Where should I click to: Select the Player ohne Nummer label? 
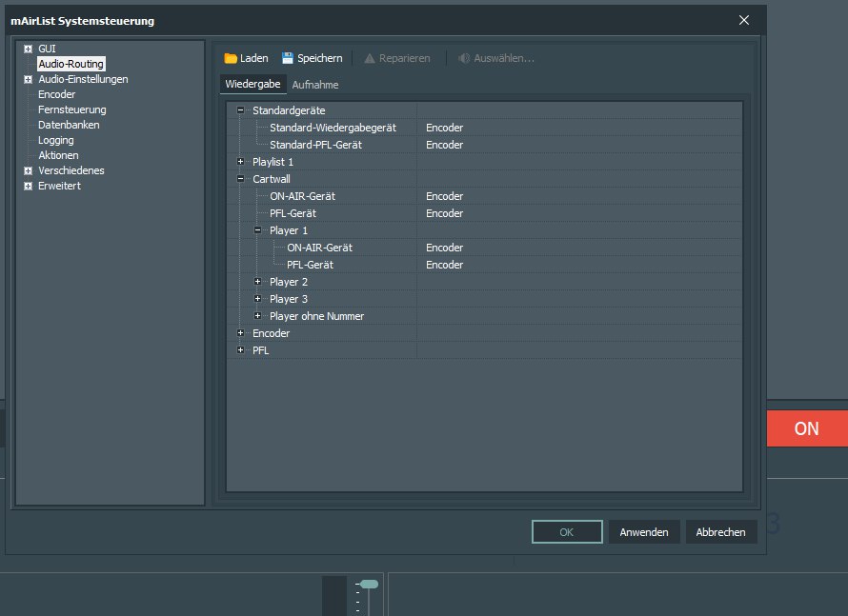tap(317, 316)
